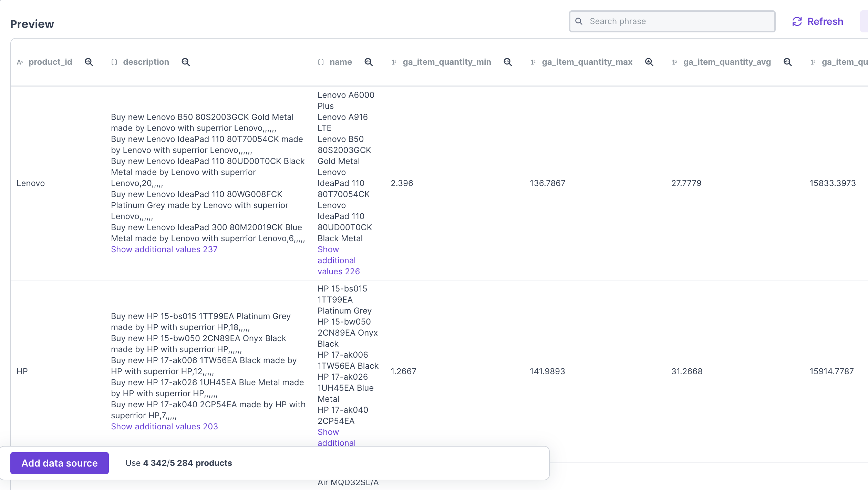This screenshot has width=868, height=490.
Task: Click magnifier icon for ga_item_quantity_max column
Action: pos(649,62)
